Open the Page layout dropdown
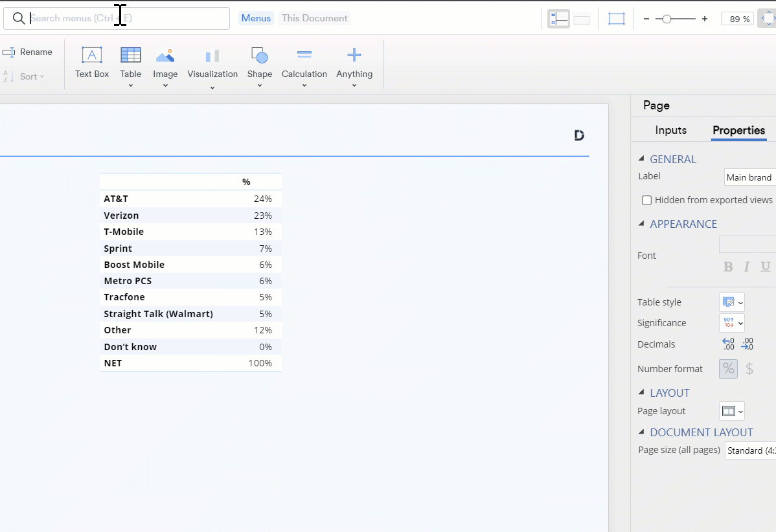This screenshot has width=776, height=532. click(732, 411)
